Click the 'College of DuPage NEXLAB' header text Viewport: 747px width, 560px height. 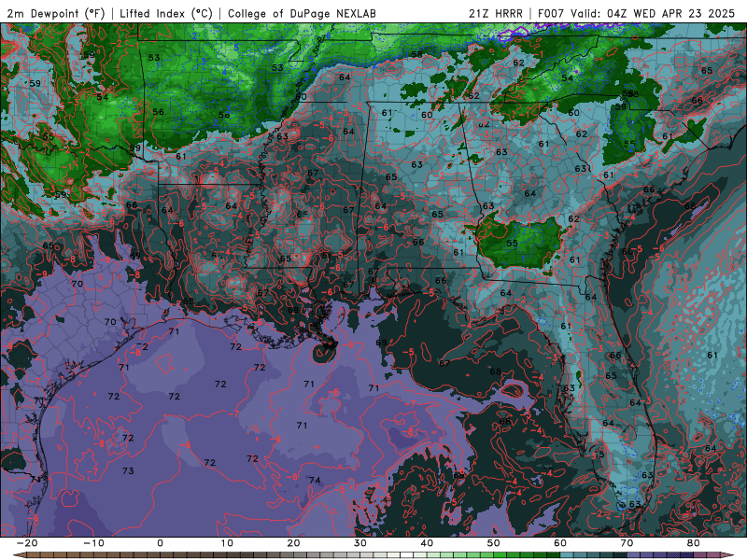point(302,13)
